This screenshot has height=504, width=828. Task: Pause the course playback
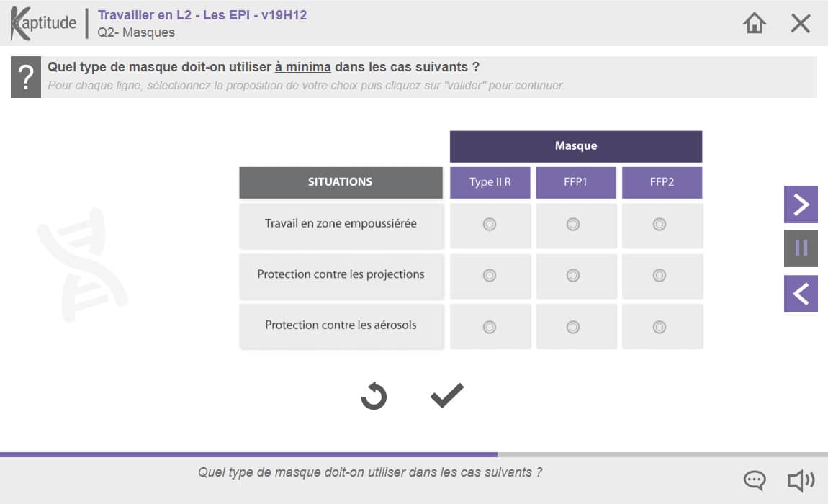coord(801,248)
